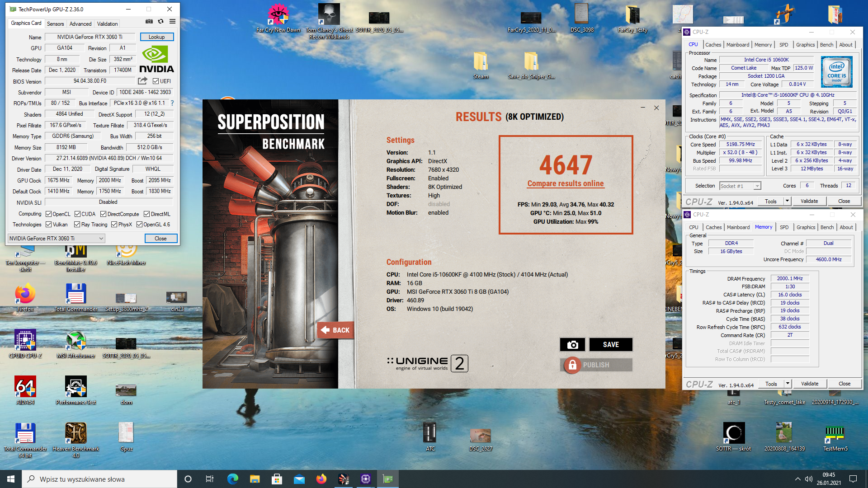868x488 pixels.
Task: Open Total Commander desktop shortcut
Action: tap(76, 297)
